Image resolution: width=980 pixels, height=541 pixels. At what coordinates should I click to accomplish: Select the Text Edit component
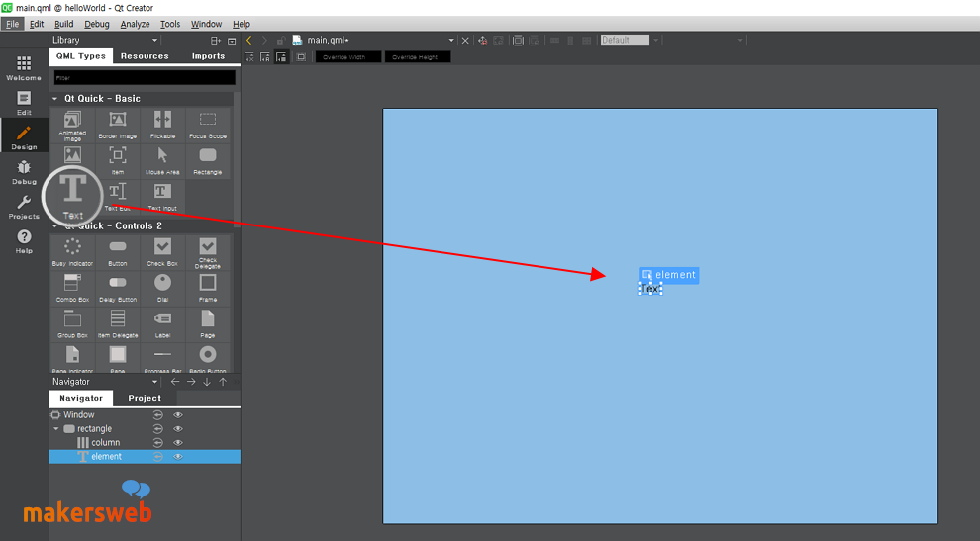pyautogui.click(x=118, y=197)
